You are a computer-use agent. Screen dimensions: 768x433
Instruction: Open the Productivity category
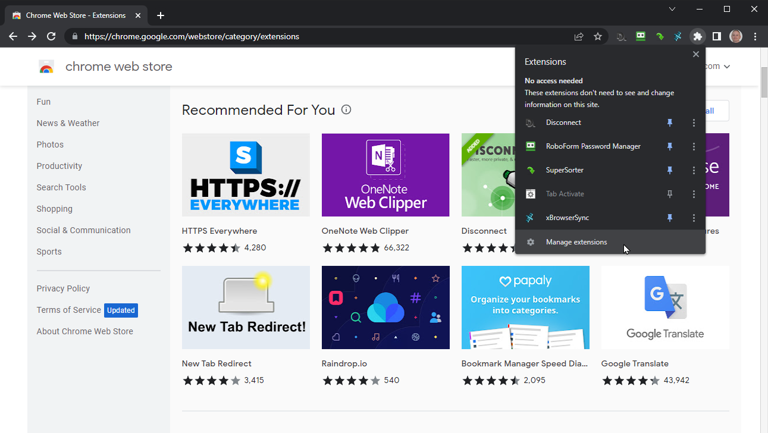click(59, 166)
